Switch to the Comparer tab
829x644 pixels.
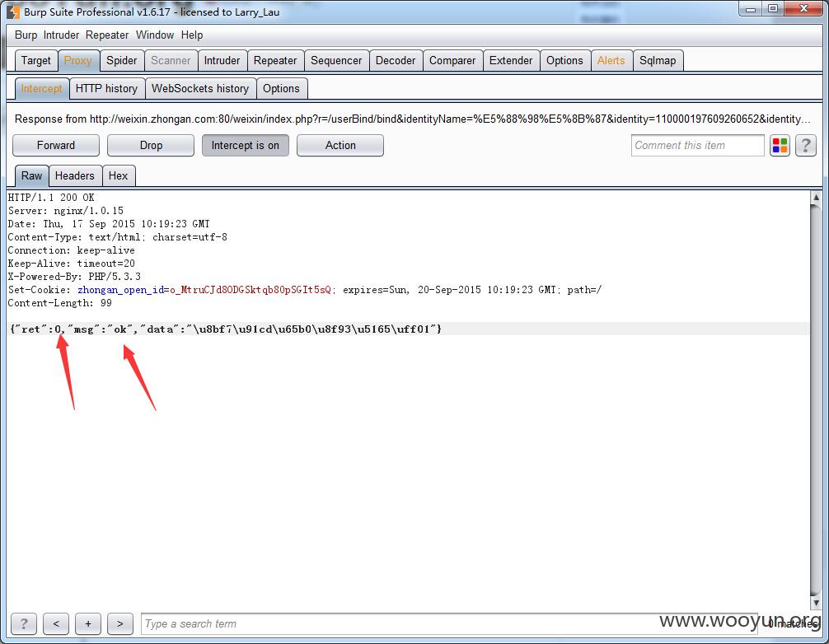(x=452, y=61)
